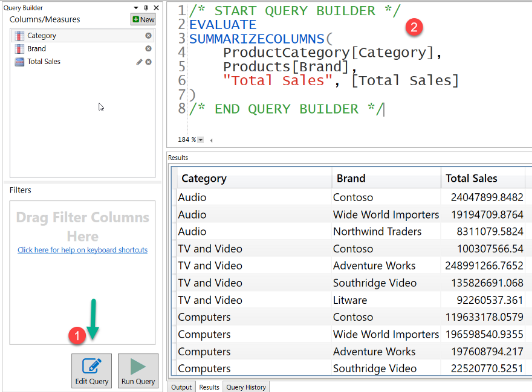Click the START QUERY BUILDER comment line

294,11
